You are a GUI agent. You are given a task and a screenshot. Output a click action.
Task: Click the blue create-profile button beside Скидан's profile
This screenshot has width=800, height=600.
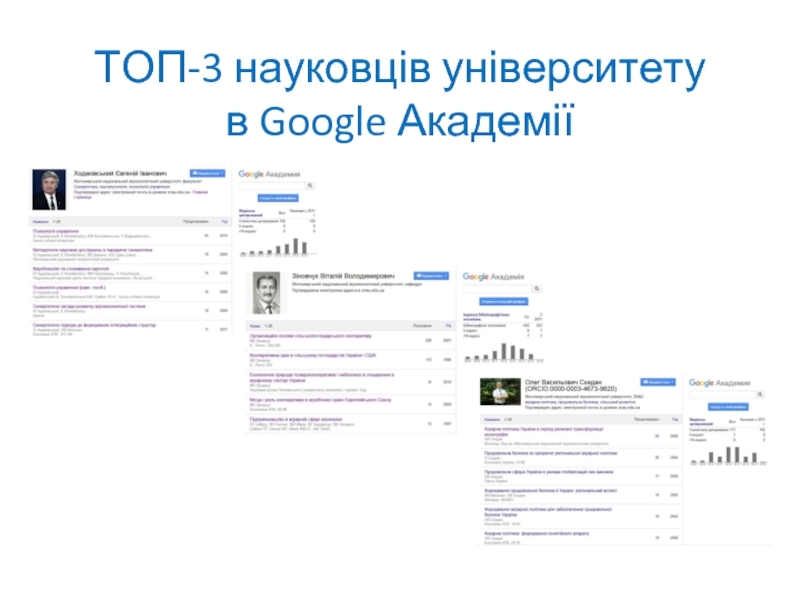[728, 407]
